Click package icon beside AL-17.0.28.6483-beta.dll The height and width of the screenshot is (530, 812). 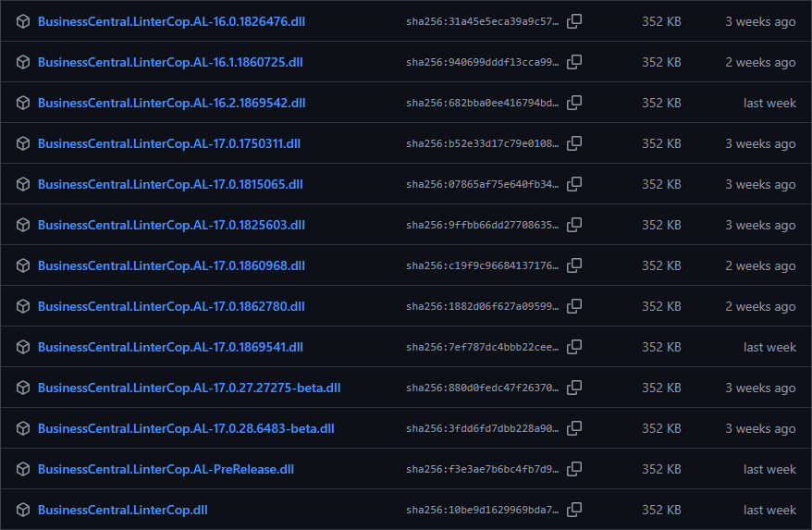[23, 428]
